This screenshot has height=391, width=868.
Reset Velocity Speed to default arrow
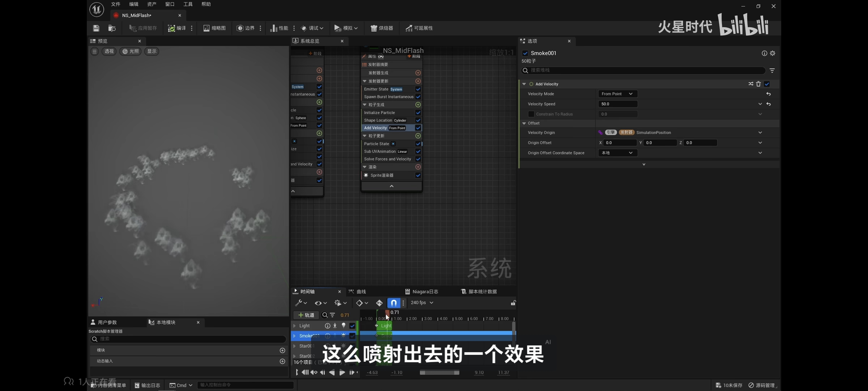coord(769,104)
